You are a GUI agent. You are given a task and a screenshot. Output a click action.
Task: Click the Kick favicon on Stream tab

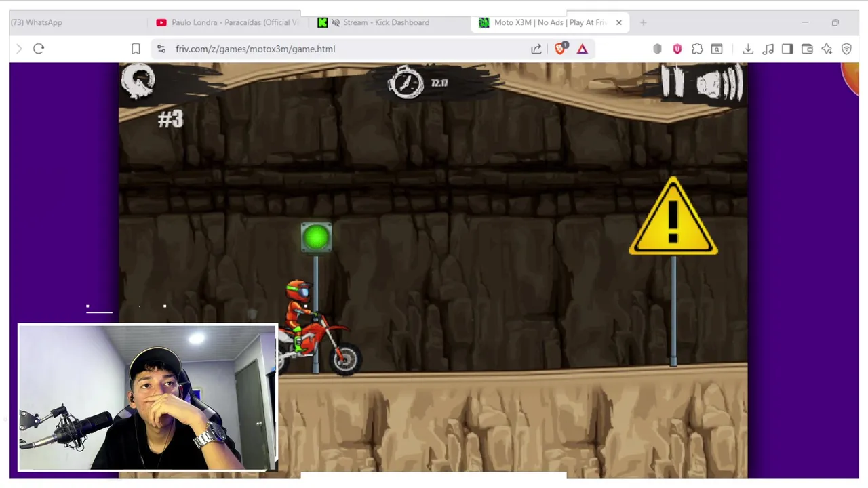coord(322,22)
